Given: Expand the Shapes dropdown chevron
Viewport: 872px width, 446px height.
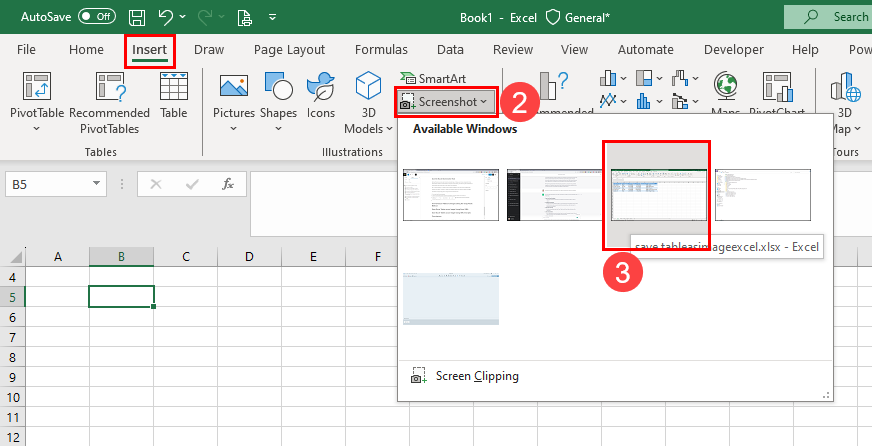Looking at the screenshot, I should pyautogui.click(x=278, y=129).
